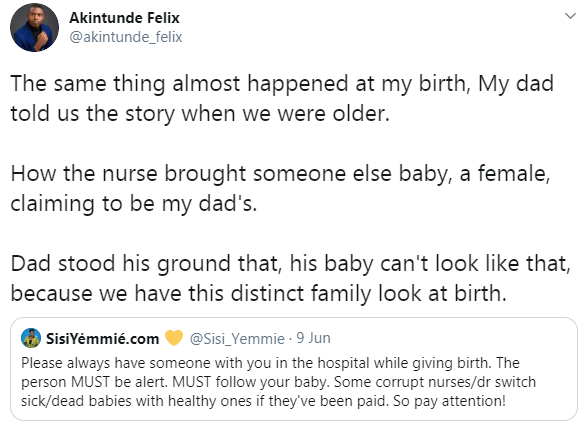Click 'MUST follow your baby' in quoted tweet
This screenshot has width=585, height=426.
(x=251, y=382)
